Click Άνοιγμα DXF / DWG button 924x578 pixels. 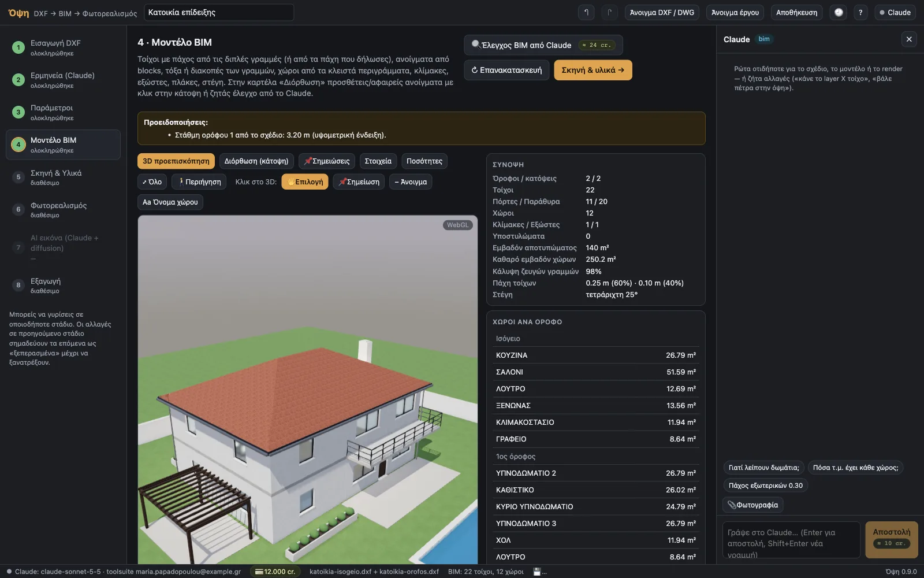coord(662,12)
